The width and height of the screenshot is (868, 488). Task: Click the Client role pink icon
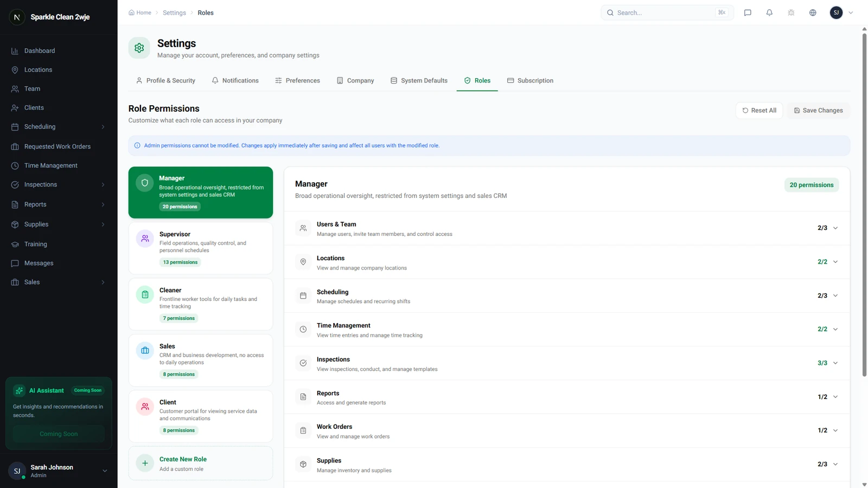[x=145, y=406]
